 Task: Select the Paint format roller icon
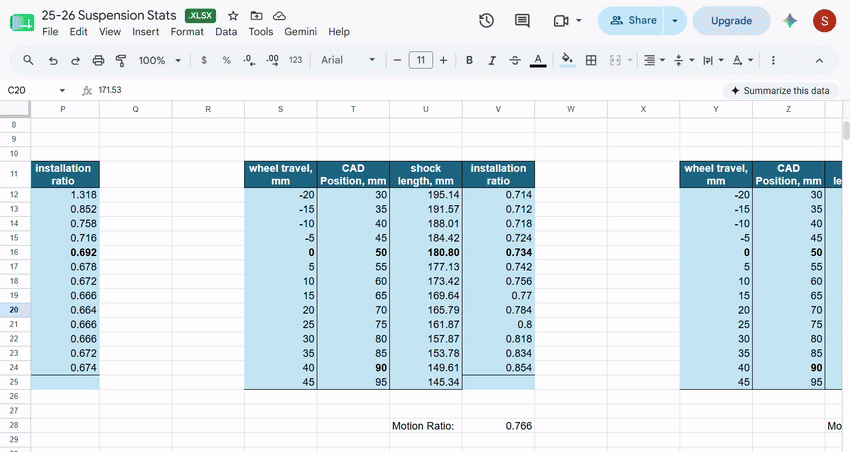[x=121, y=60]
